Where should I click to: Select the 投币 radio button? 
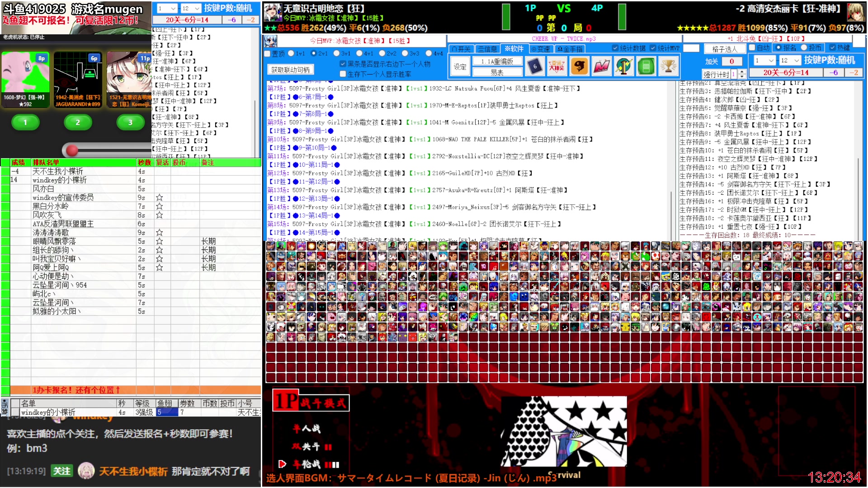point(804,47)
